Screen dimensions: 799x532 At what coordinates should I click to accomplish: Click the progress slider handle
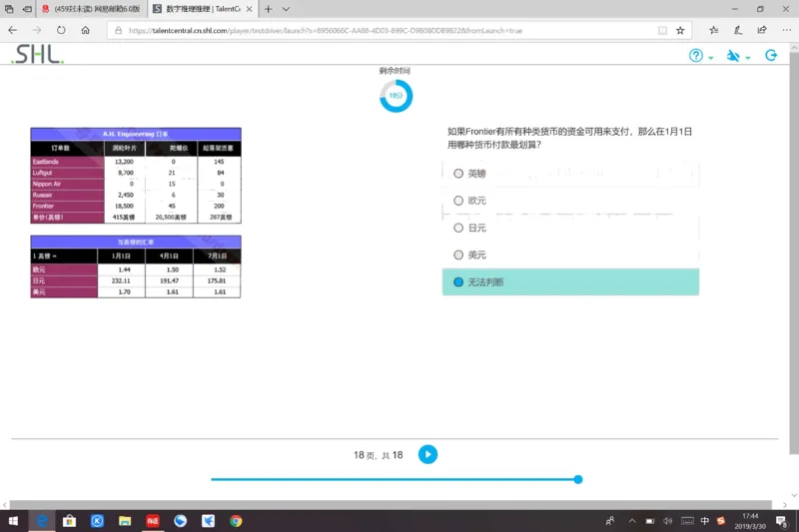click(x=578, y=479)
